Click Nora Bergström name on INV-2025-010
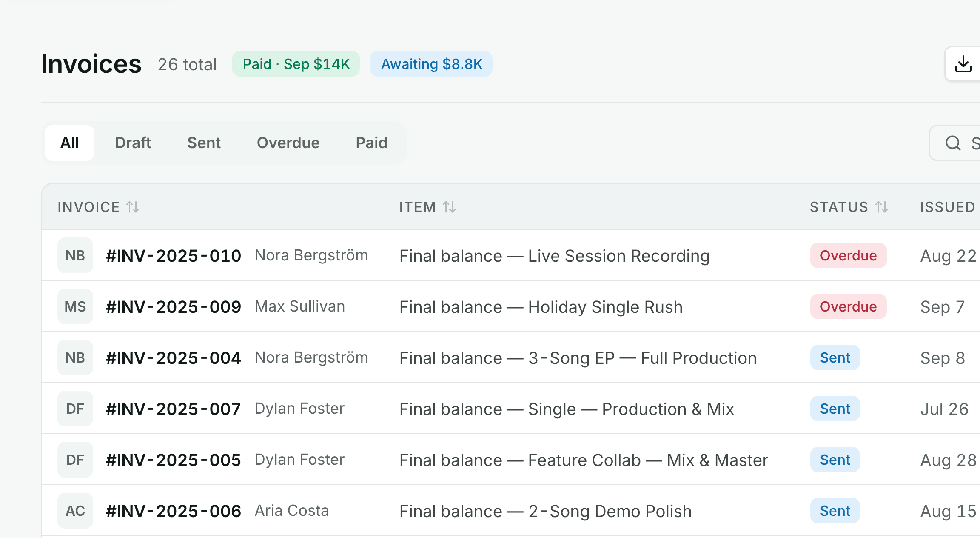Viewport: 980px width, 549px height. [x=311, y=256]
